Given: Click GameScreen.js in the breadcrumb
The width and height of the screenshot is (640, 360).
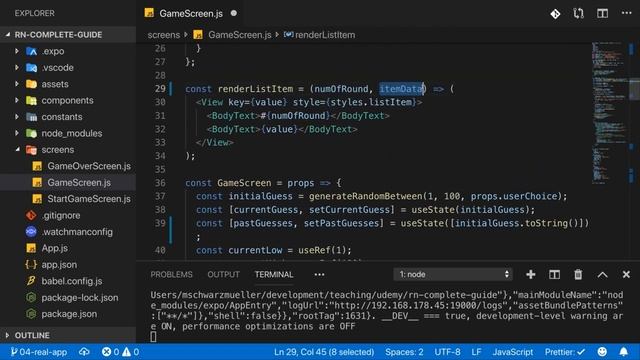Looking at the screenshot, I should (x=240, y=35).
